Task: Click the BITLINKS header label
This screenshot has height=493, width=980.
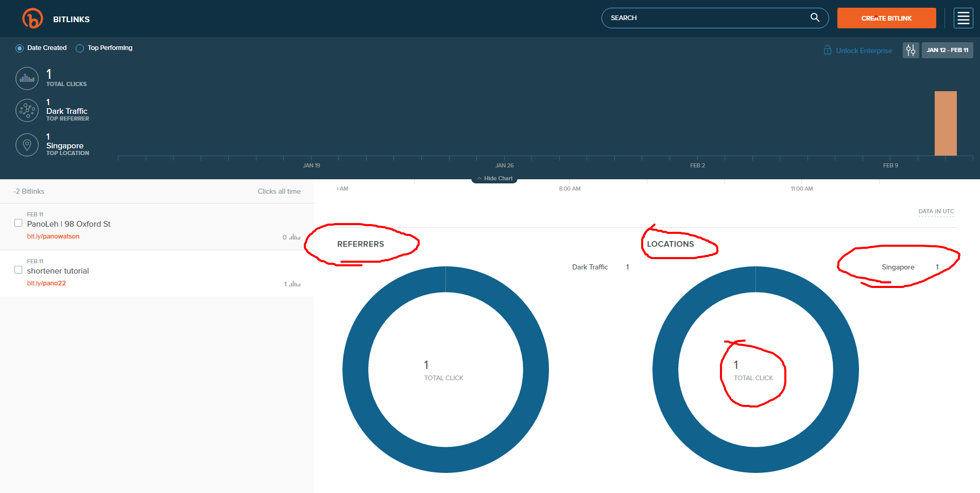Action: [72, 19]
